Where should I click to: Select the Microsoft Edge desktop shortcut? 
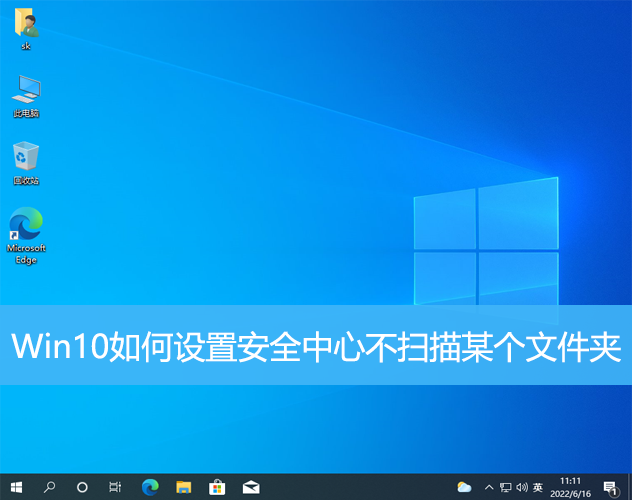pyautogui.click(x=27, y=230)
